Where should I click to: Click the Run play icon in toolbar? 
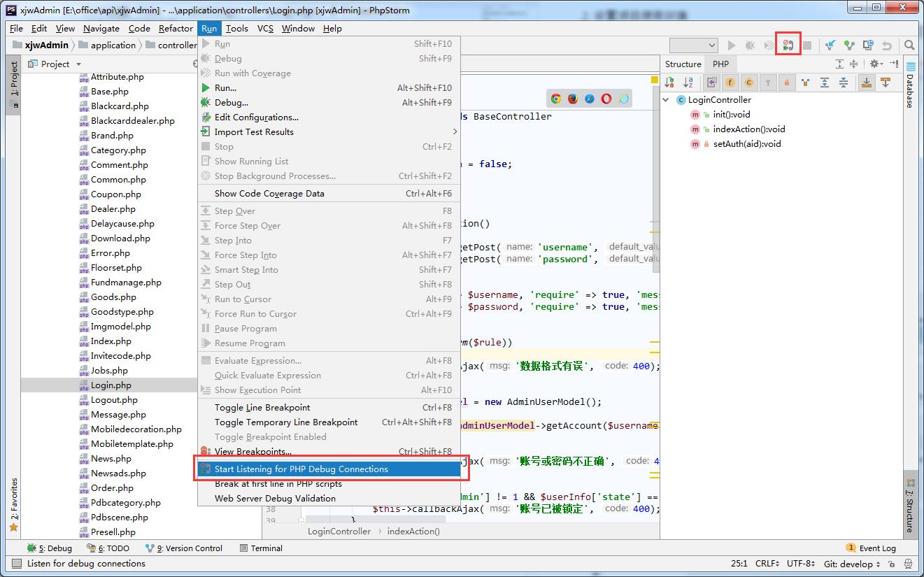732,45
